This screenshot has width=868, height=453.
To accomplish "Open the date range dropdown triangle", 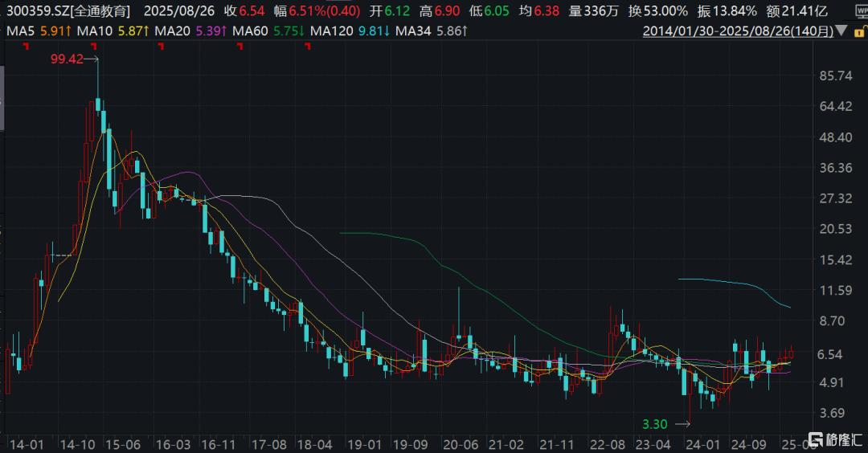I will 841,31.
